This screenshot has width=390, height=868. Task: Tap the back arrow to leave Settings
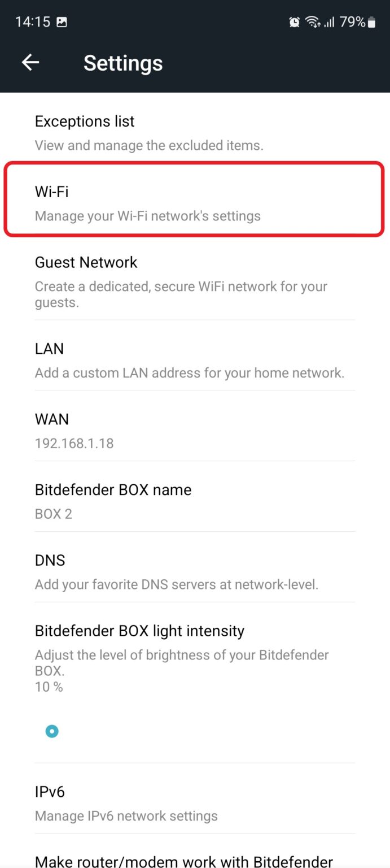[30, 62]
